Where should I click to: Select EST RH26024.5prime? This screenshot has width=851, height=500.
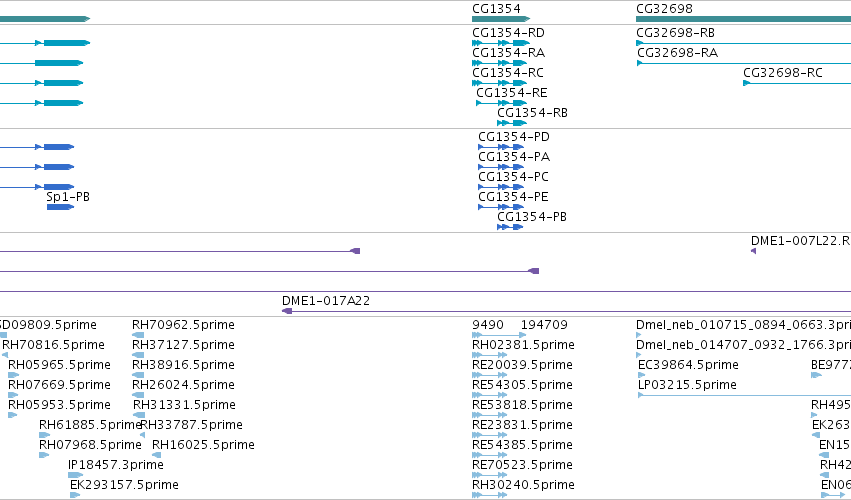coord(183,385)
